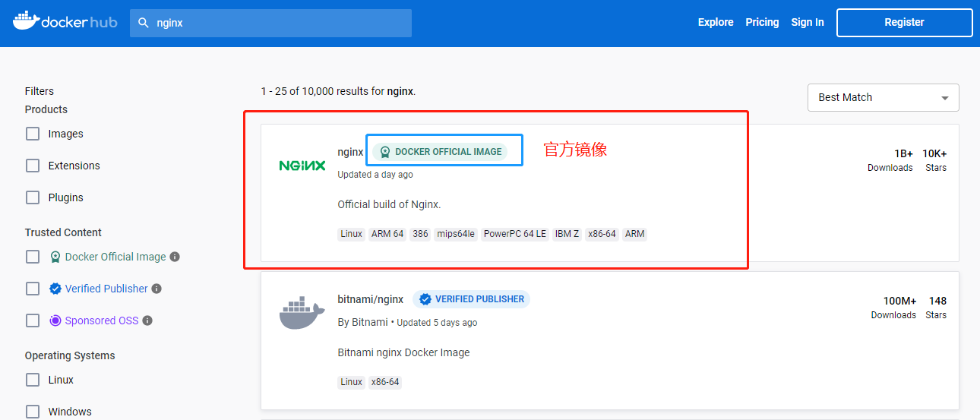The width and height of the screenshot is (980, 420).
Task: Click 'Official build of Nginx.' description
Action: coord(389,204)
